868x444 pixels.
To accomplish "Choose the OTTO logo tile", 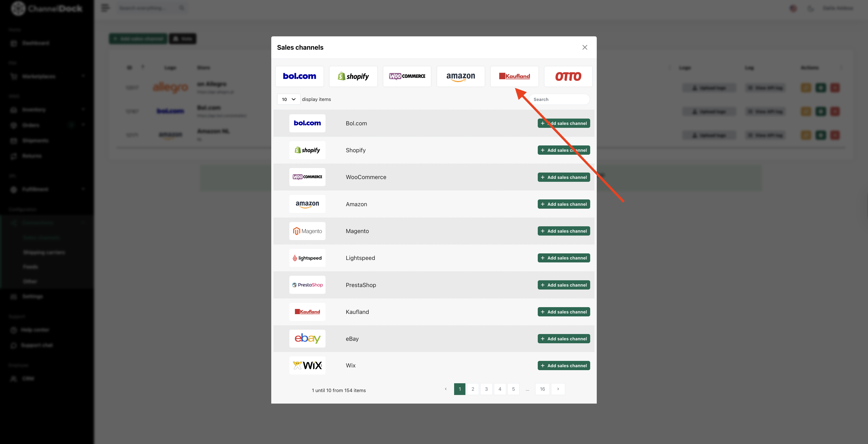I will [x=568, y=76].
